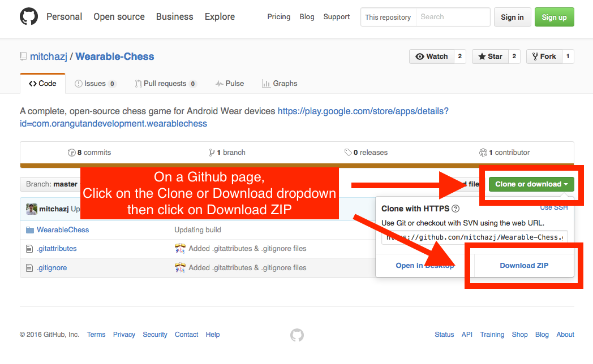Click mitchazj author name in latest commit row
Viewport: 593px width, 364px height.
point(54,209)
